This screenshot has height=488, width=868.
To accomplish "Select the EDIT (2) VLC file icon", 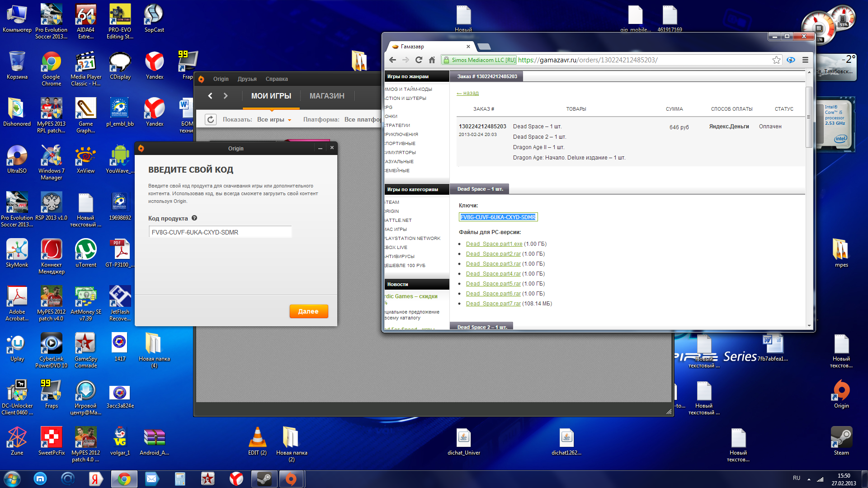I will click(x=257, y=441).
